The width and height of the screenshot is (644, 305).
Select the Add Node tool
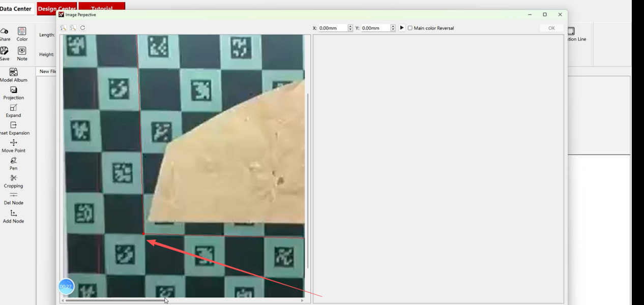pyautogui.click(x=14, y=216)
